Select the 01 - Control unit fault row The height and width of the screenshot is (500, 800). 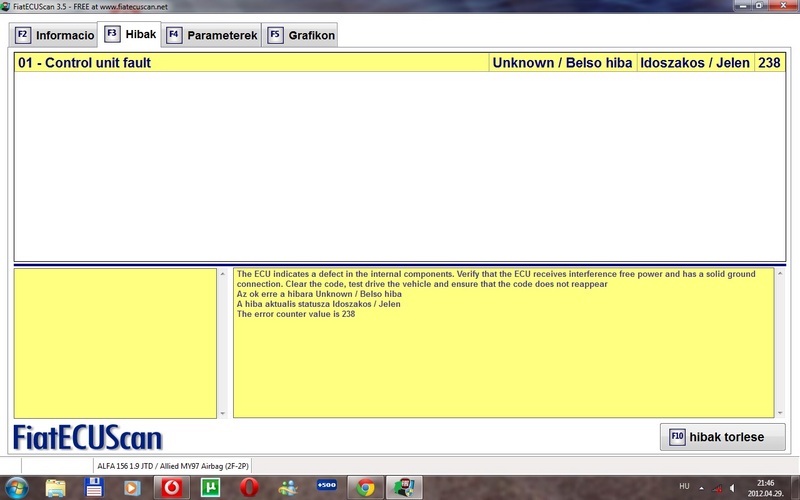[250, 63]
